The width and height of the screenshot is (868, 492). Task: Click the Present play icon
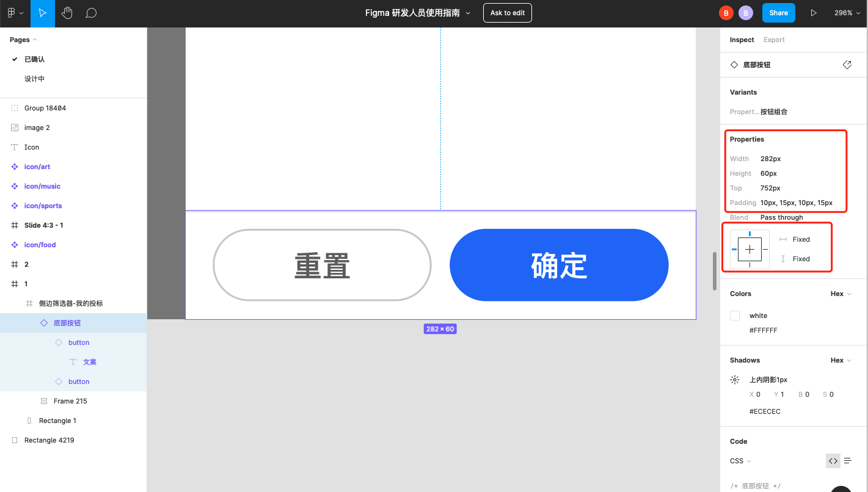(814, 13)
